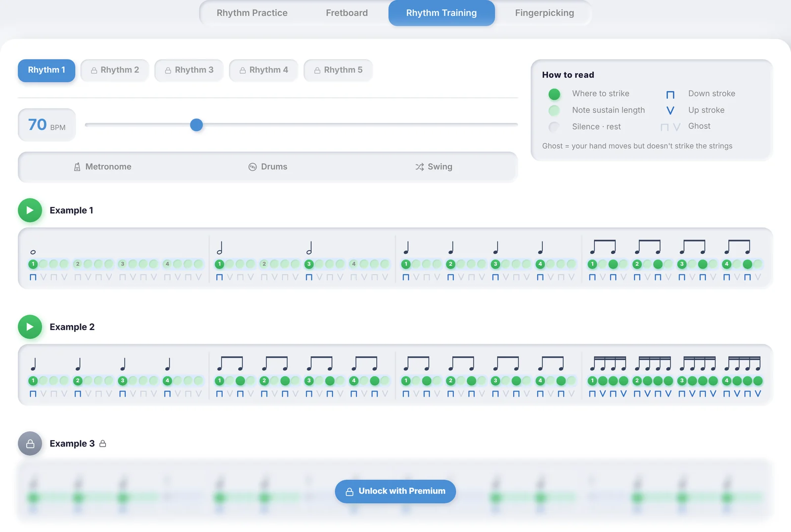Open the Fingerpicking tab
This screenshot has width=791, height=532.
[544, 13]
